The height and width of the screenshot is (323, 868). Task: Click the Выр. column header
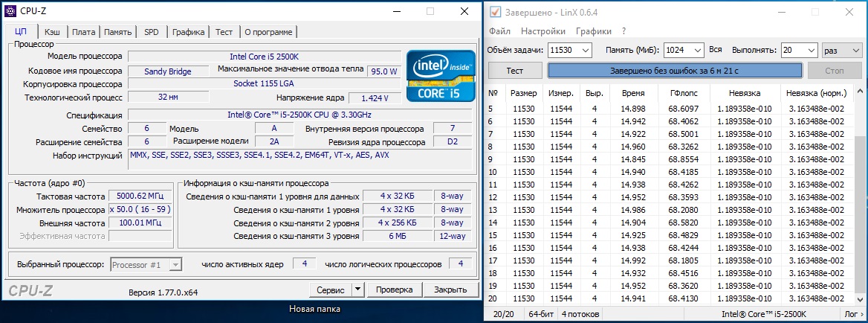click(x=595, y=93)
